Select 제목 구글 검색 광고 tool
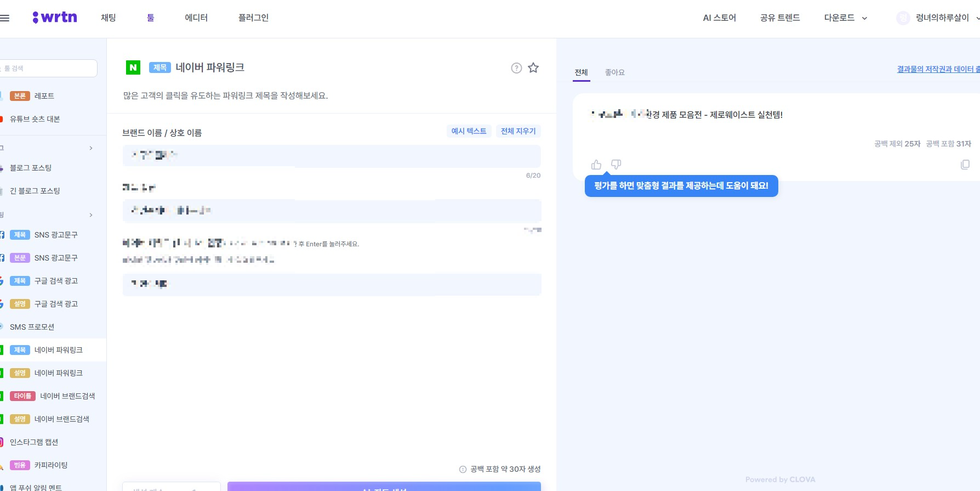 point(53,281)
